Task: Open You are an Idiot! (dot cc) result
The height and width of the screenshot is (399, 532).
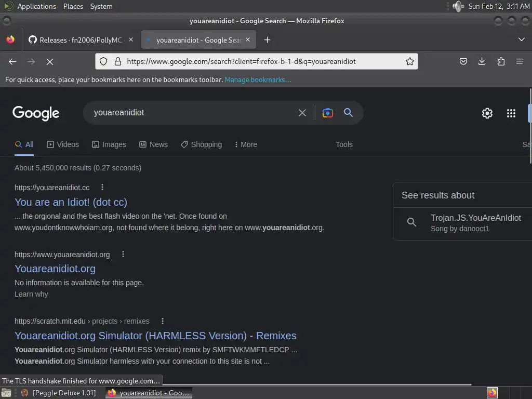Action: coord(71,202)
